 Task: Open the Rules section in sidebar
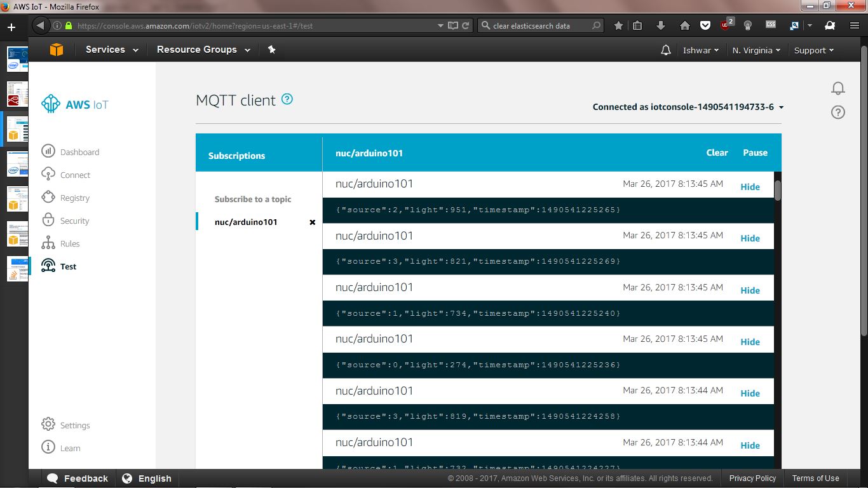pos(61,243)
